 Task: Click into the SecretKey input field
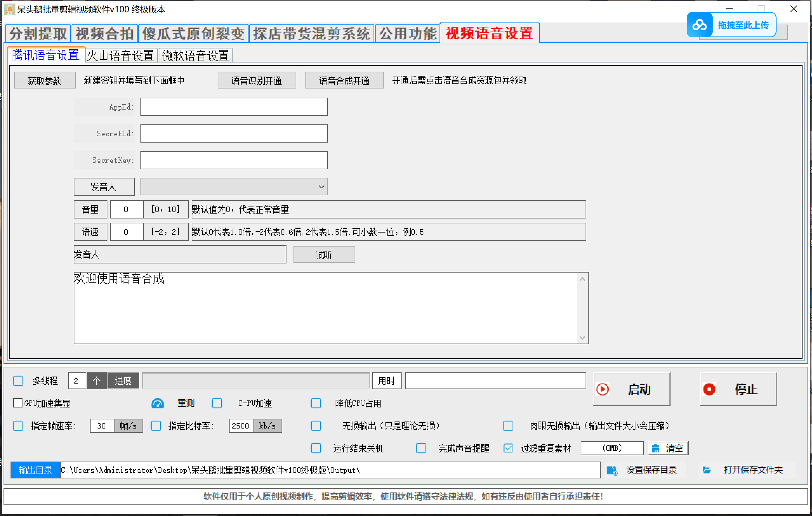234,160
